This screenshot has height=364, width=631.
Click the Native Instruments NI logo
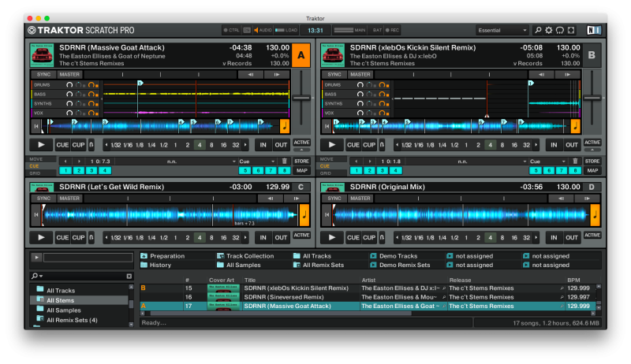click(594, 30)
